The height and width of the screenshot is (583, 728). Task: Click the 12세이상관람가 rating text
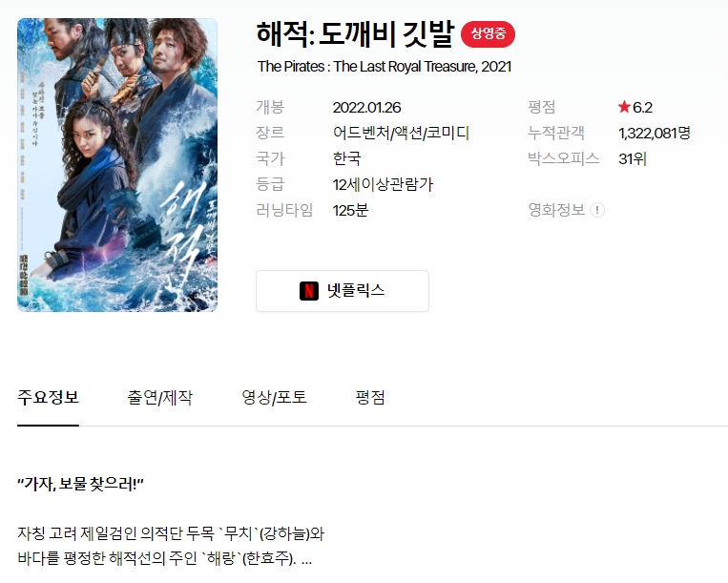point(383,185)
